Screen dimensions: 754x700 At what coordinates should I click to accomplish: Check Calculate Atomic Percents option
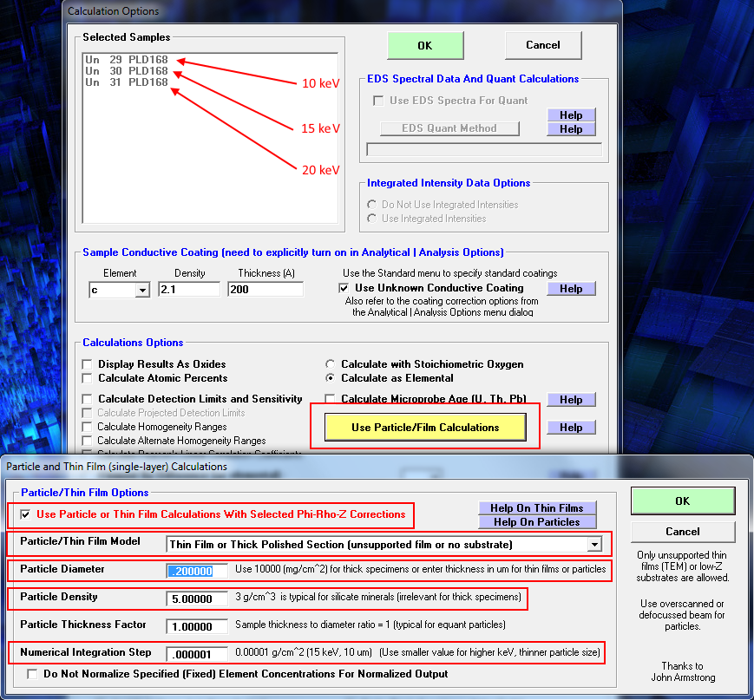tap(87, 378)
